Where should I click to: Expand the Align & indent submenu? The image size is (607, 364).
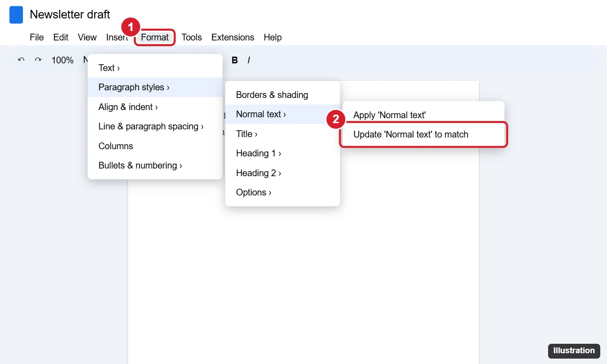[x=155, y=107]
